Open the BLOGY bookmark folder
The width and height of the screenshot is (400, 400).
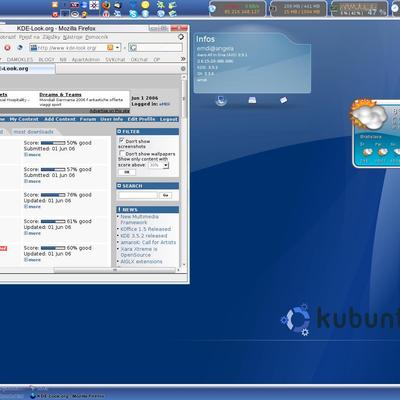click(46, 59)
